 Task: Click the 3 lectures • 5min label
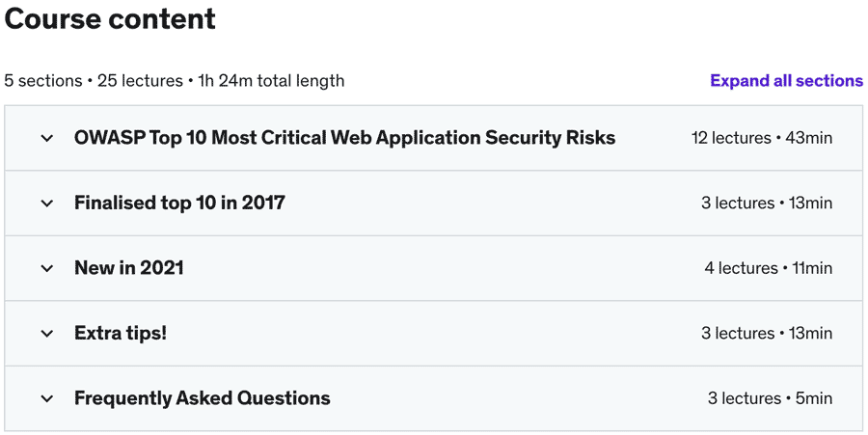pos(770,398)
